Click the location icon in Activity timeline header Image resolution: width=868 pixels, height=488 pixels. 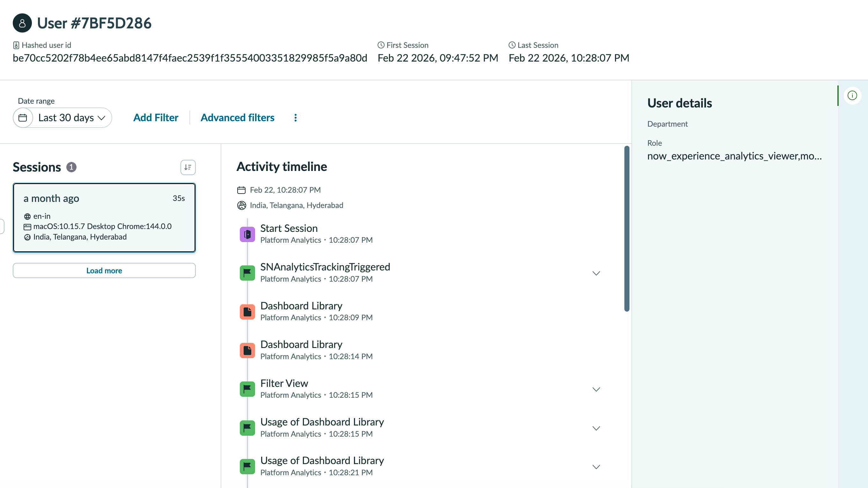[242, 205]
